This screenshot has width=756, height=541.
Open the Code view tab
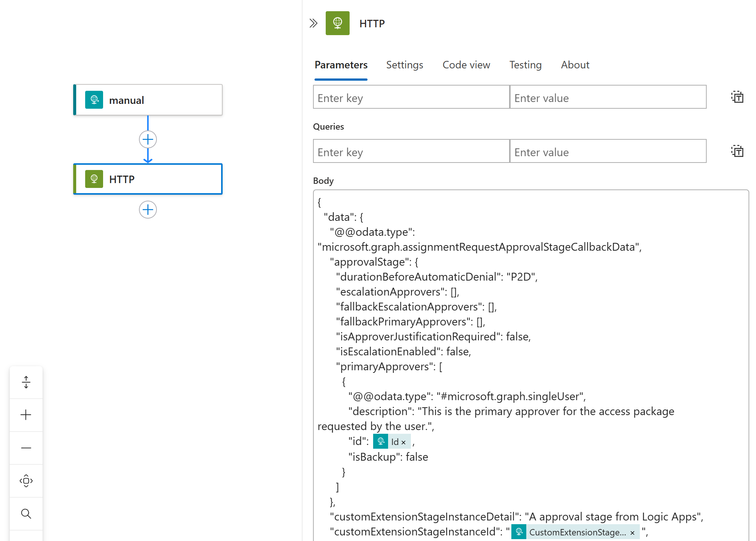tap(466, 65)
